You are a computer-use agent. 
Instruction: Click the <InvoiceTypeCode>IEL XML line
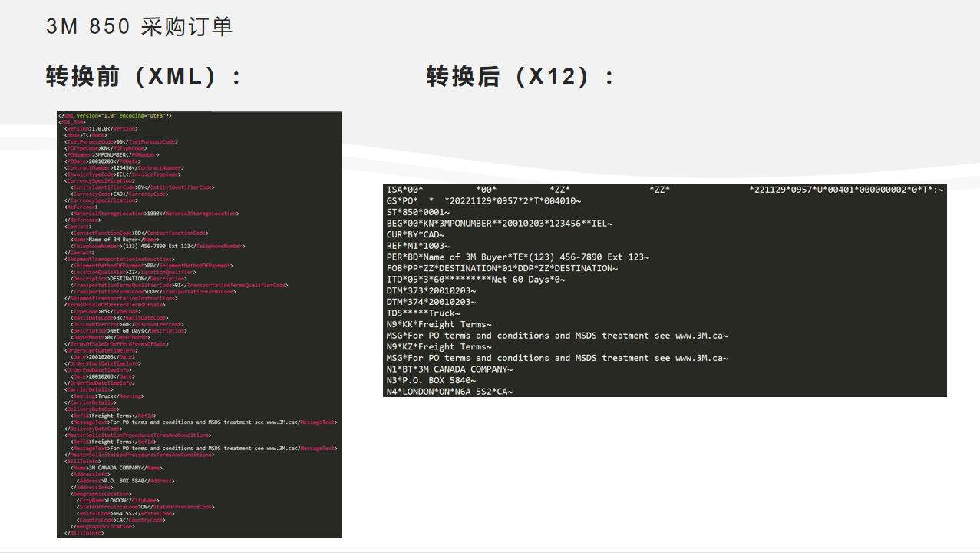click(123, 174)
